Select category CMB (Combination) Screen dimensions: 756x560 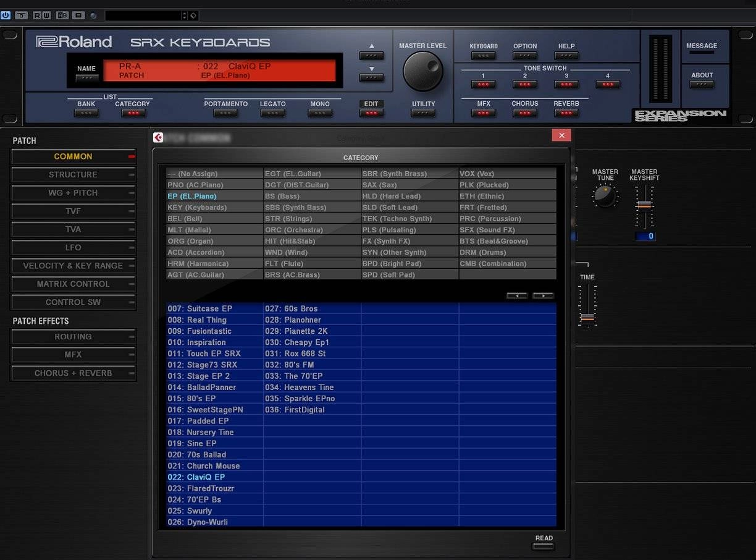click(508, 263)
